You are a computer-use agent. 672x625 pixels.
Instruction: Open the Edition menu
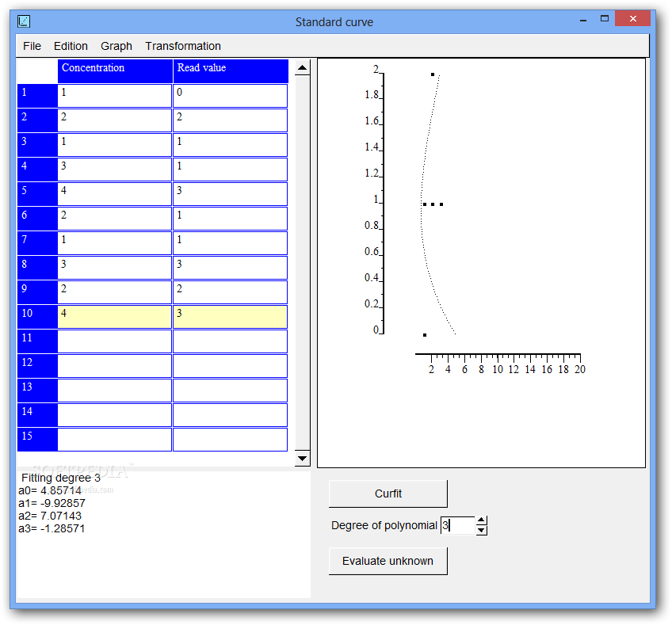[x=71, y=46]
